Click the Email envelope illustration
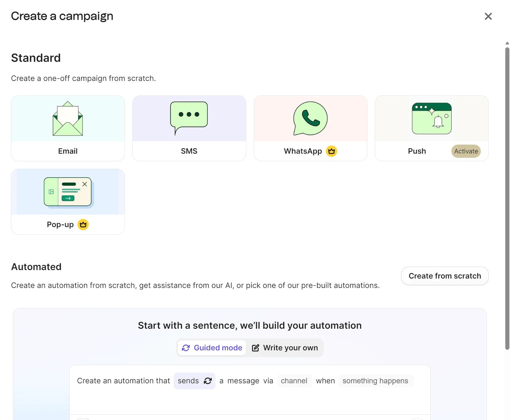Screen dimensions: 510x420 68,119
